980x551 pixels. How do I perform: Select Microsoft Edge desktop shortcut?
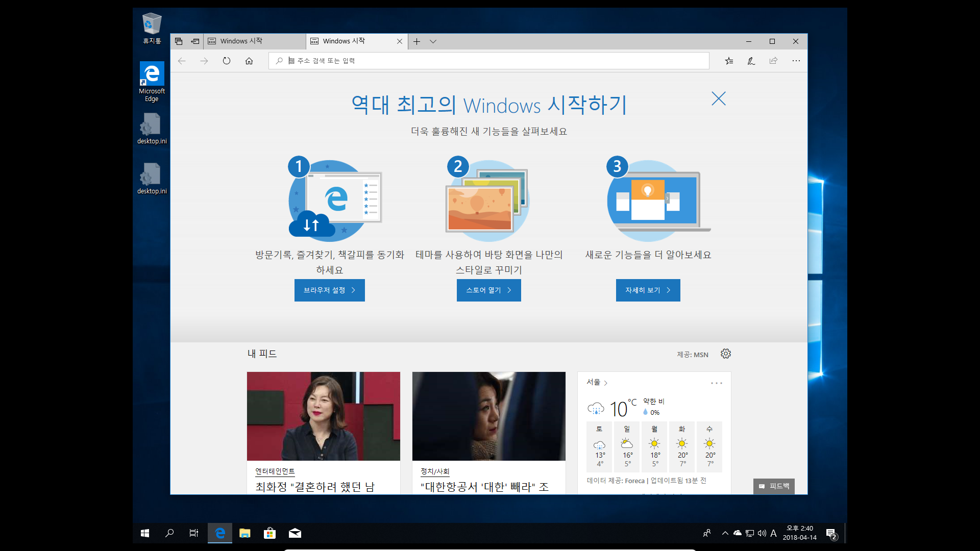coord(152,82)
